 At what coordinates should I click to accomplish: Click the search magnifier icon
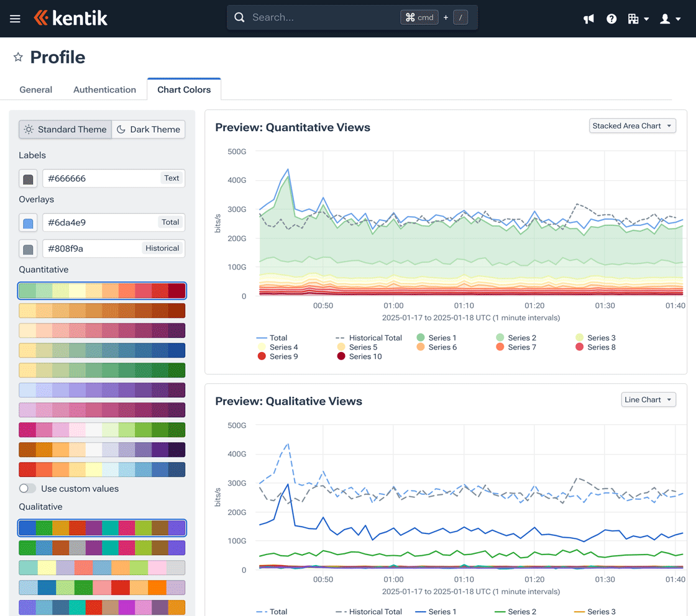[239, 18]
